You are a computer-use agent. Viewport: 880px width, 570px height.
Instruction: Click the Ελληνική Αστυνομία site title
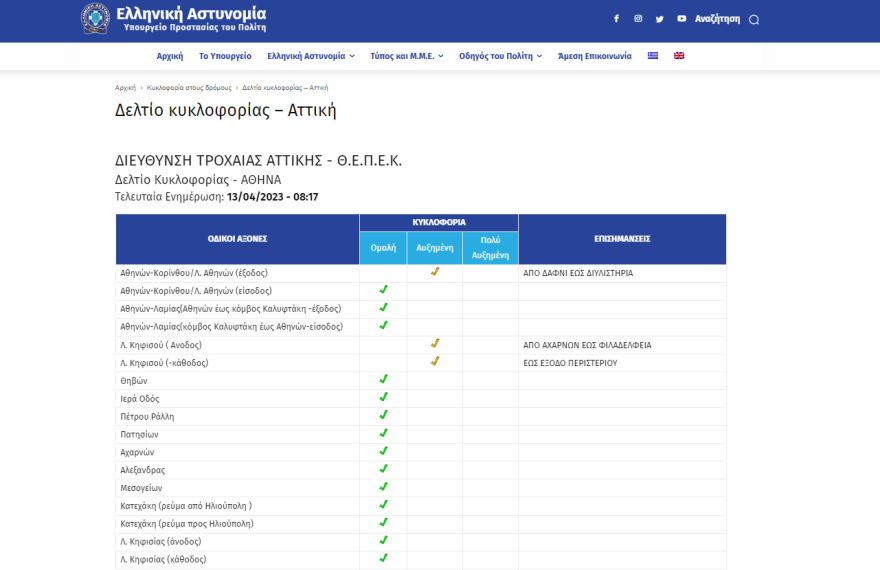coord(191,13)
